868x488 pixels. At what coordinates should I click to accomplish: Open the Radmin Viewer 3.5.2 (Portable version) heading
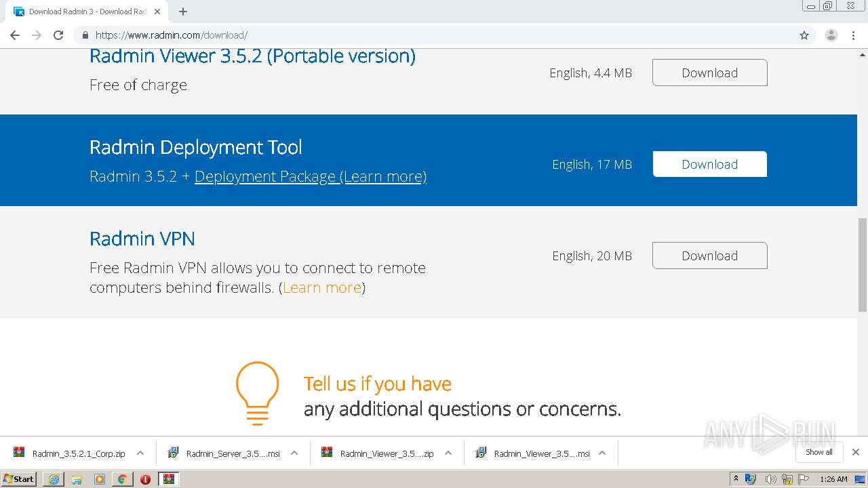252,56
